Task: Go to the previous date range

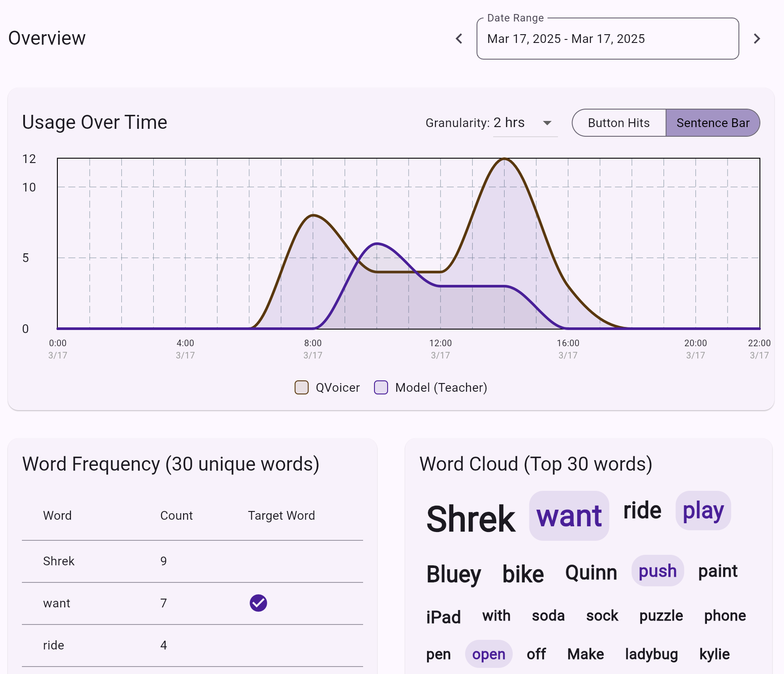Action: click(459, 39)
